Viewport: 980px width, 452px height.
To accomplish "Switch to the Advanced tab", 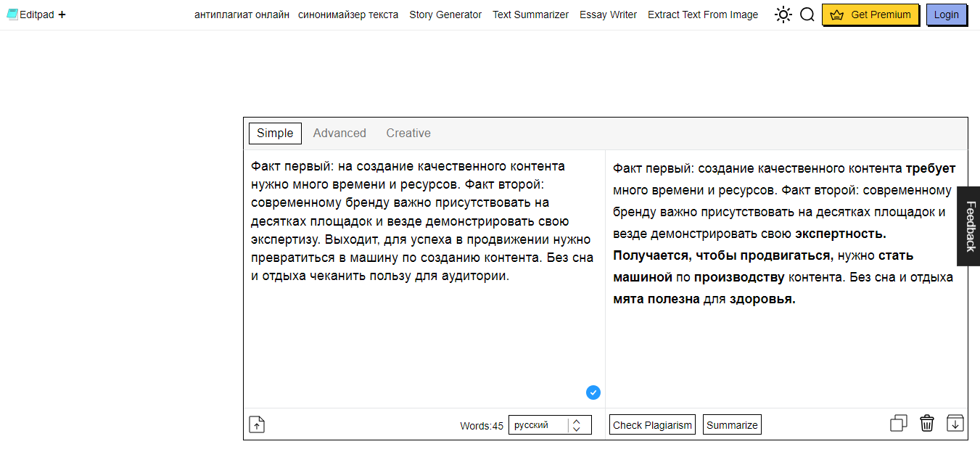I will point(339,133).
